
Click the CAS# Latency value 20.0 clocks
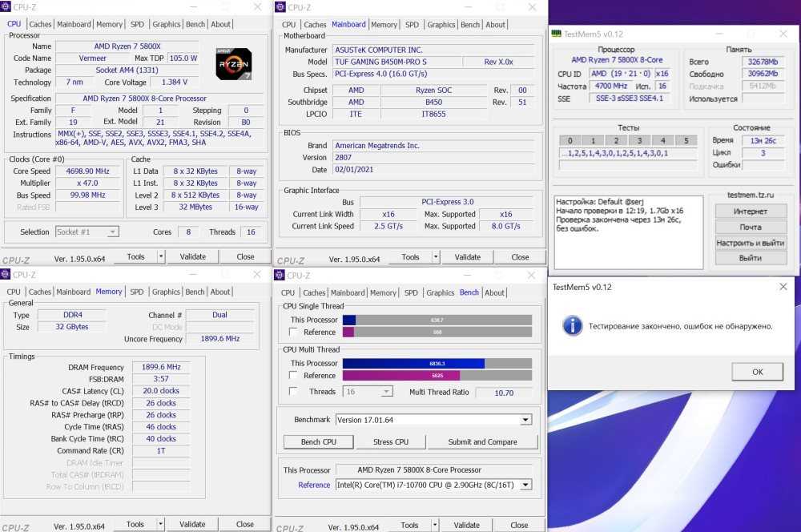tap(161, 391)
